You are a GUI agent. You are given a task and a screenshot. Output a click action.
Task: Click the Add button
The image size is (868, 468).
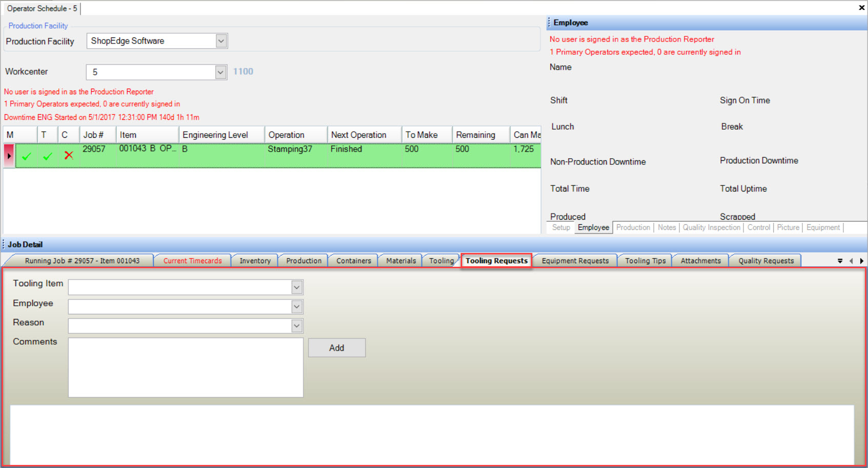(337, 348)
